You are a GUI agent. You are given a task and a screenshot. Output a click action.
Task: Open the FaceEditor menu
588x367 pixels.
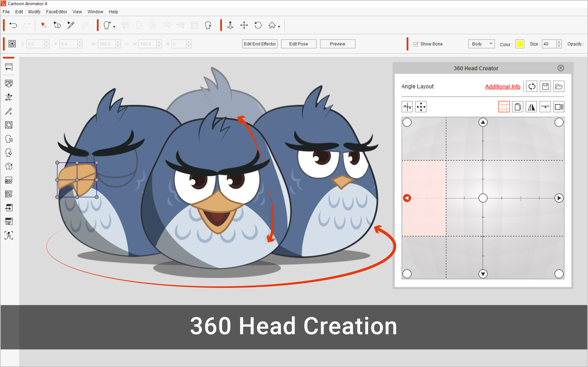56,12
